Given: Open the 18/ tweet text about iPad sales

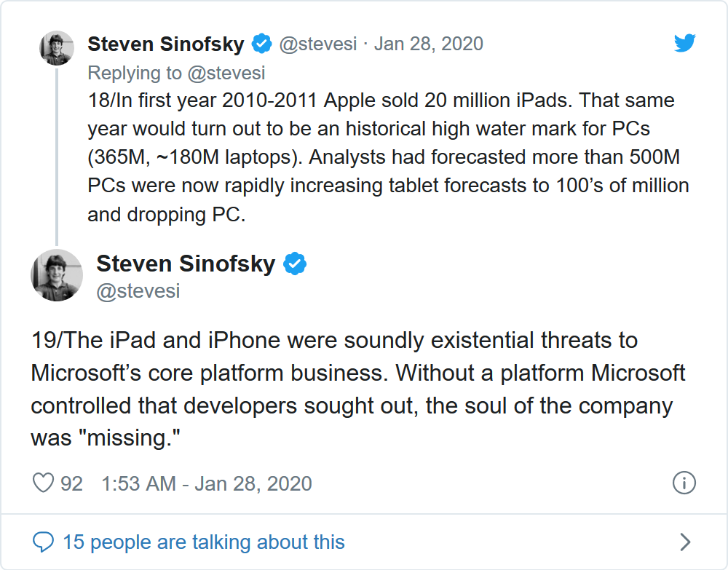Looking at the screenshot, I should [x=388, y=157].
